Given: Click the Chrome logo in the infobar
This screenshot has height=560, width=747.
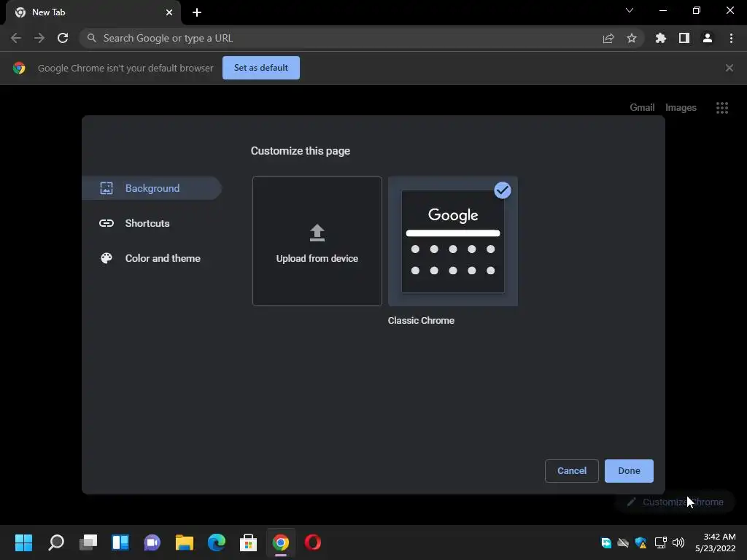Looking at the screenshot, I should click(x=19, y=68).
